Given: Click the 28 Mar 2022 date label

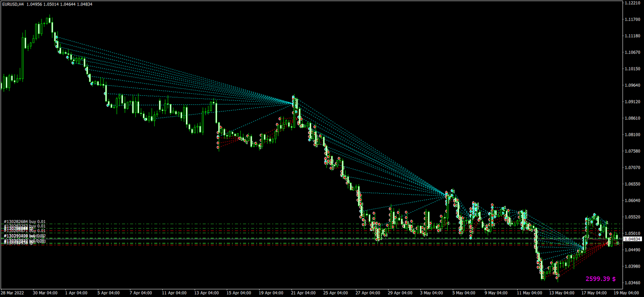Looking at the screenshot, I should [12, 293].
